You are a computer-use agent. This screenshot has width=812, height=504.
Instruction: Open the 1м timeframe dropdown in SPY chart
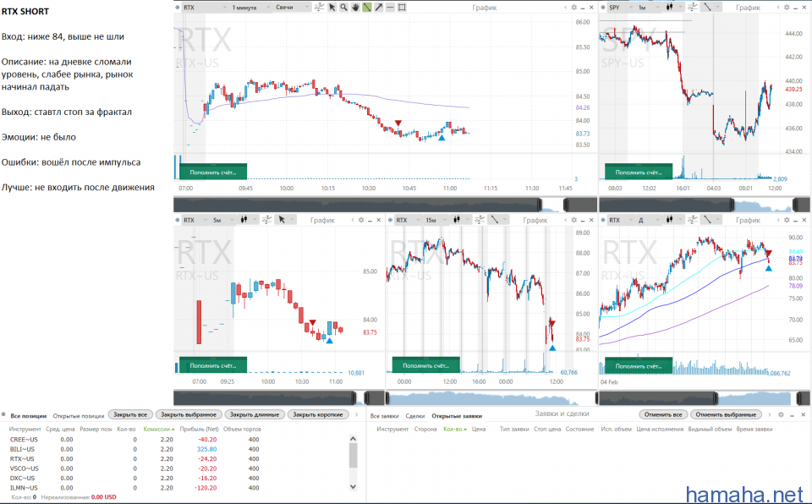(649, 8)
